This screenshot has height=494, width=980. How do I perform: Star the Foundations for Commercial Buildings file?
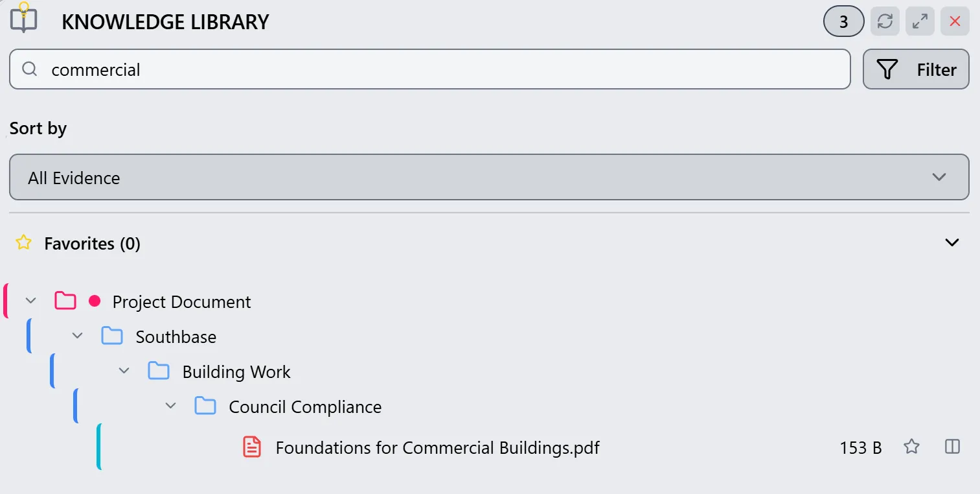coord(911,447)
